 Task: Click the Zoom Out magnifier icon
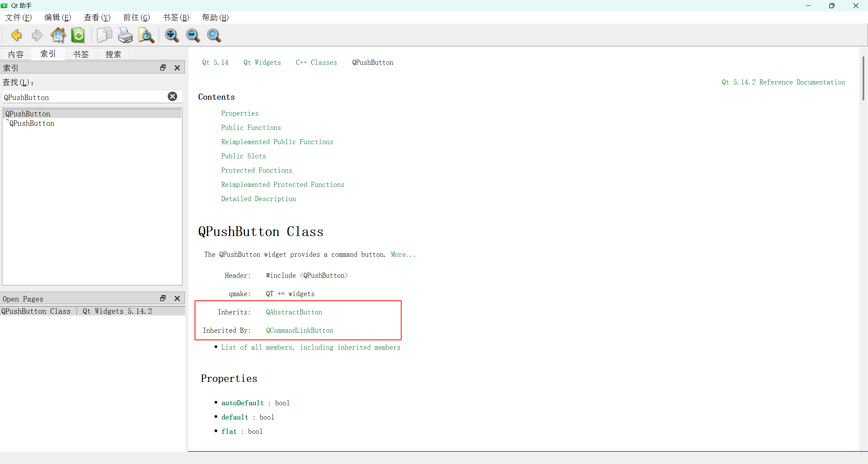pyautogui.click(x=193, y=35)
